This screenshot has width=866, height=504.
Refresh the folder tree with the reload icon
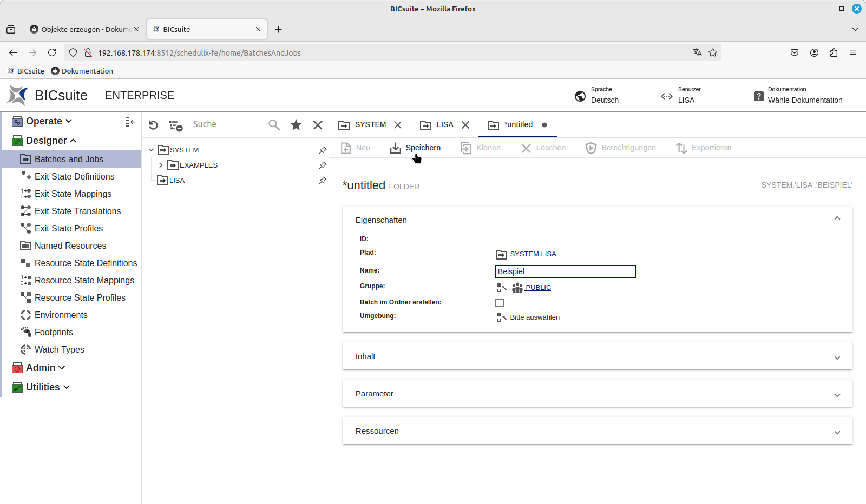pyautogui.click(x=153, y=124)
